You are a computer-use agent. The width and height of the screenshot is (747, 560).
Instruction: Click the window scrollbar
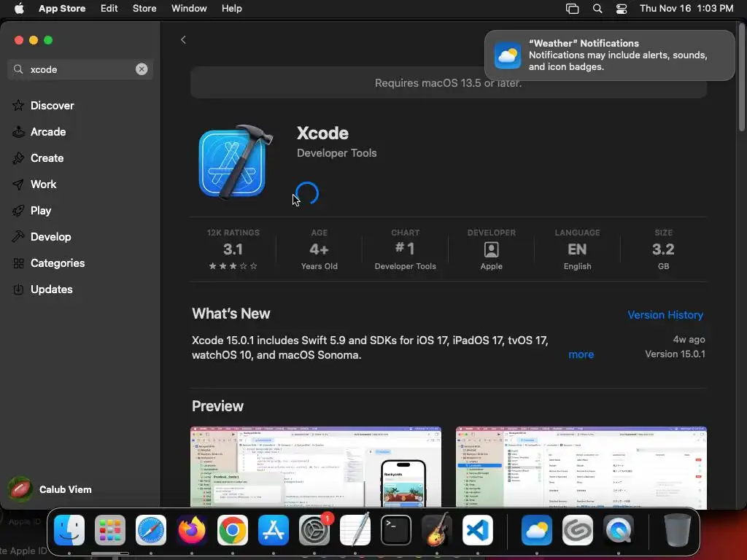tap(741, 76)
